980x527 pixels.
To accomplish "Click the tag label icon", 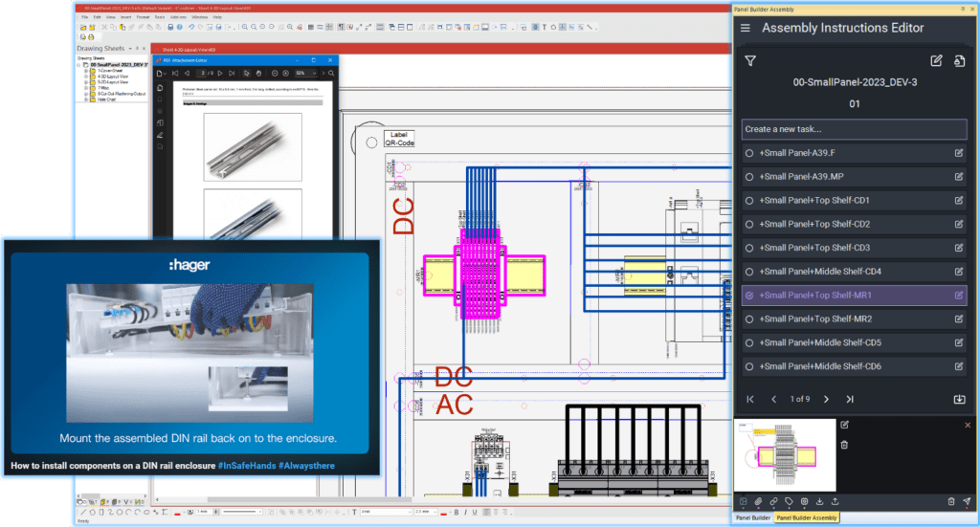I will [789, 501].
